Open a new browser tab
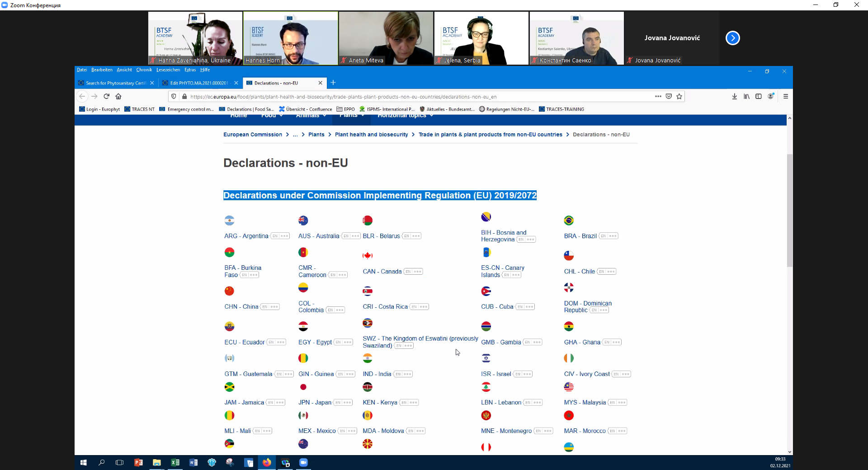This screenshot has height=470, width=868. pyautogui.click(x=333, y=83)
